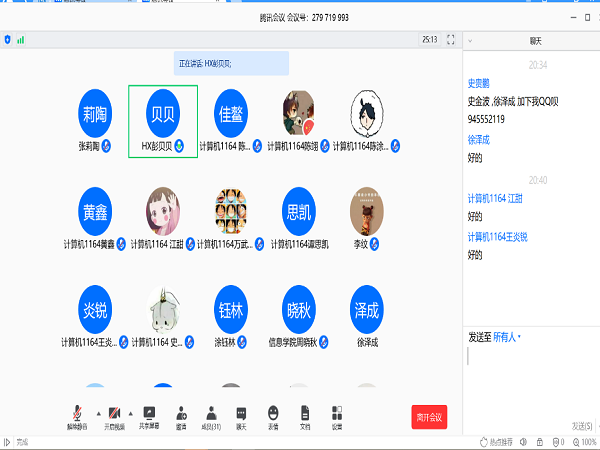The image size is (600, 450).
Task: Select the 黄鑫 participant avatar
Action: [x=95, y=211]
